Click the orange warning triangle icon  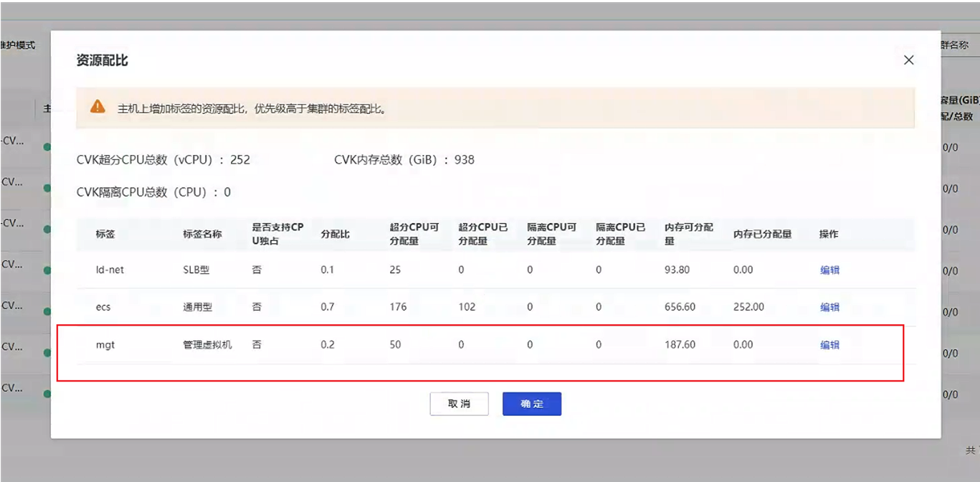97,107
